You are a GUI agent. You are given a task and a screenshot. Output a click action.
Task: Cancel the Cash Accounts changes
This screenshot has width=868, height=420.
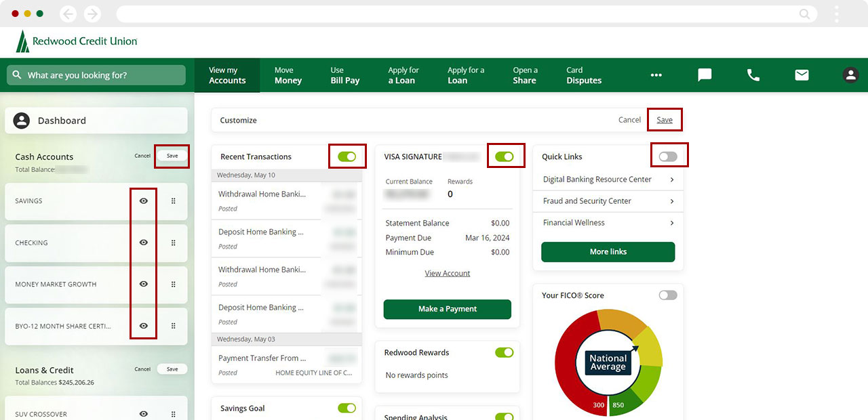(x=142, y=156)
